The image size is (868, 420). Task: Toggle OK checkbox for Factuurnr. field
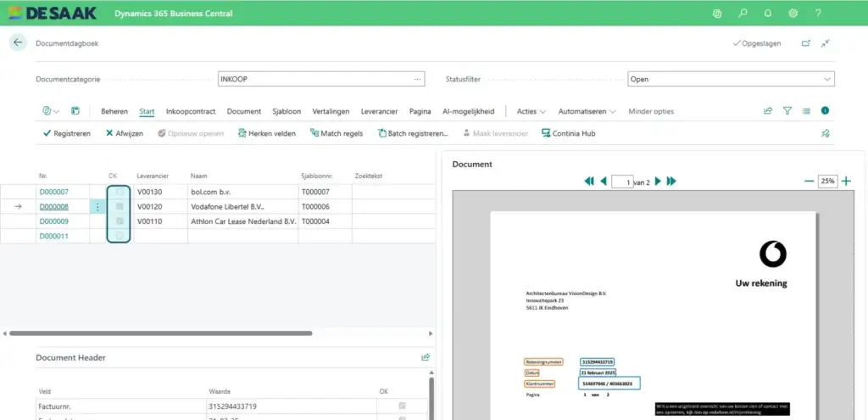click(402, 406)
